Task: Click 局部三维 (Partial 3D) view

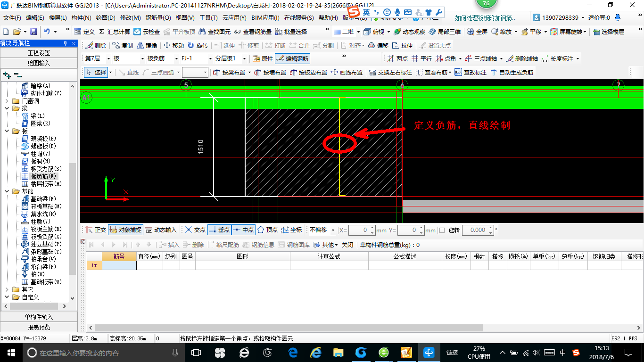Action: 445,32
